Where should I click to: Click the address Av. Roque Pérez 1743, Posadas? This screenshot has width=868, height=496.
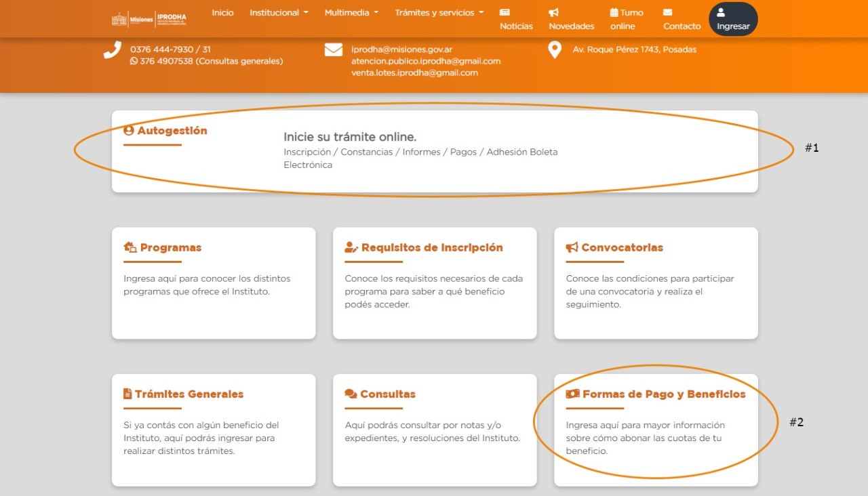634,49
